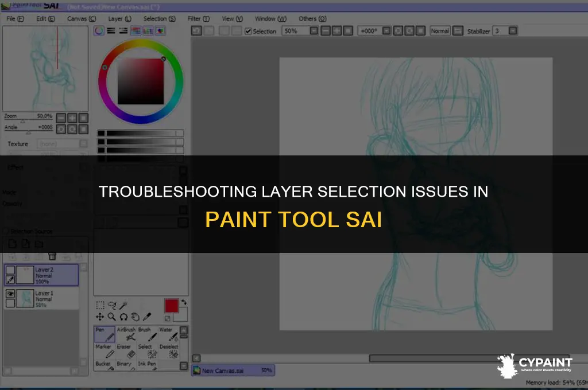Open the 50% zoom dropdown
This screenshot has width=588, height=390.
tap(314, 31)
